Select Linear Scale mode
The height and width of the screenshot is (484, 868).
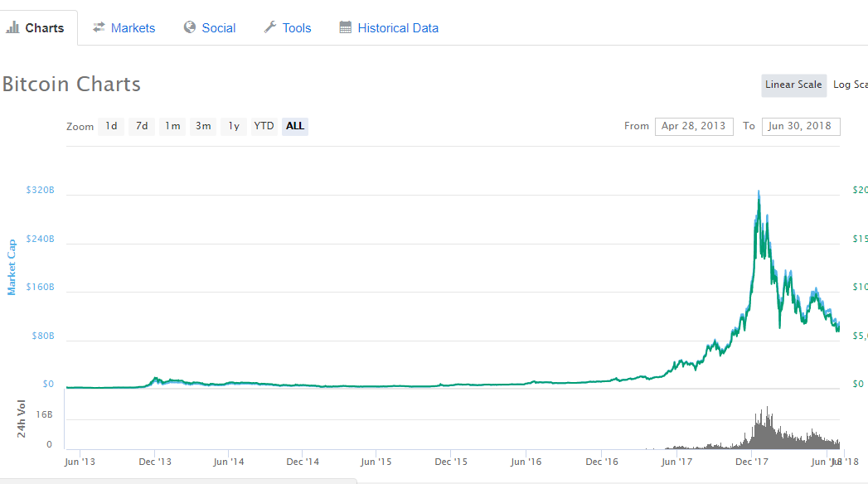[794, 85]
